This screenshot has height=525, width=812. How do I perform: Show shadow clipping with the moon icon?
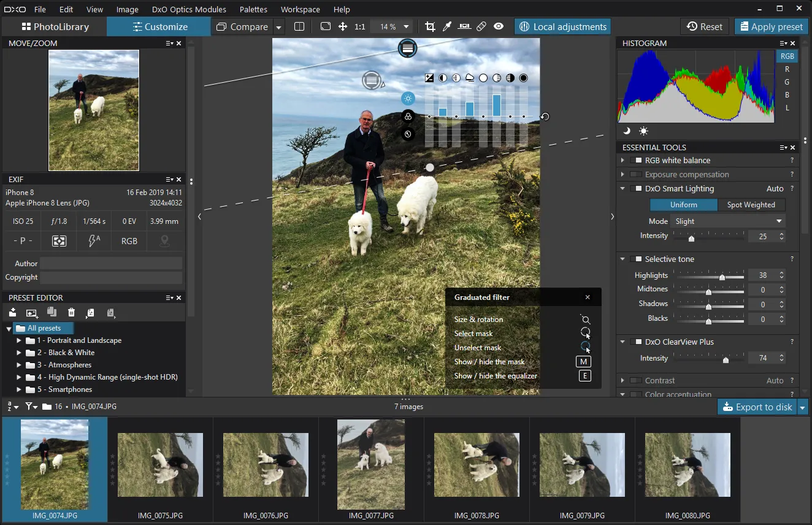pos(627,131)
